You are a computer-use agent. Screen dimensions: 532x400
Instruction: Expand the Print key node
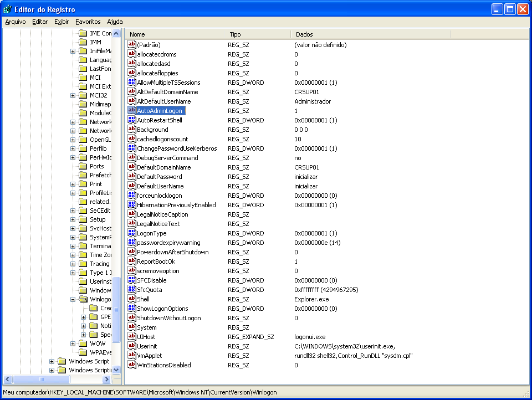73,184
